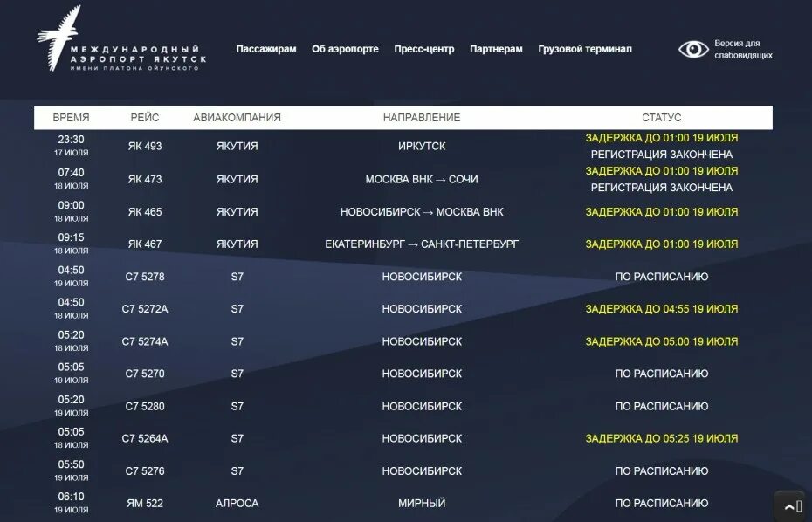Click ЯКУТИЯ airline in ЯК 493 row

click(237, 146)
